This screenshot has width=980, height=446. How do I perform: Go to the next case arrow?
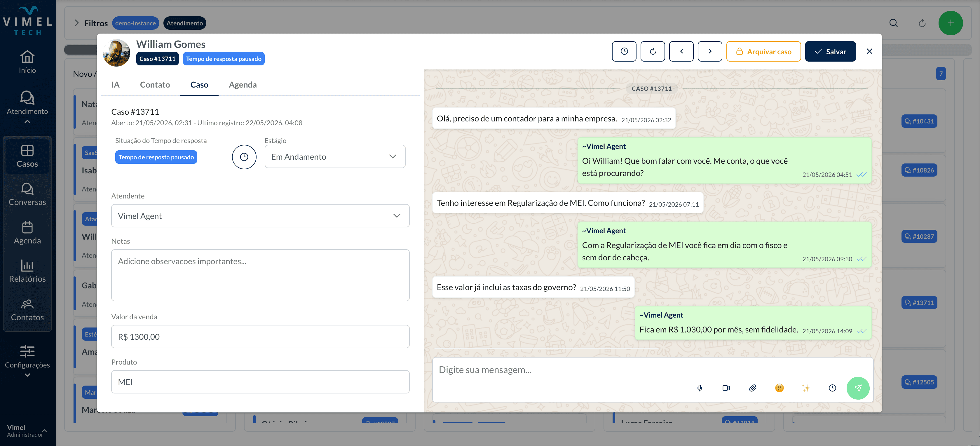[x=709, y=51]
